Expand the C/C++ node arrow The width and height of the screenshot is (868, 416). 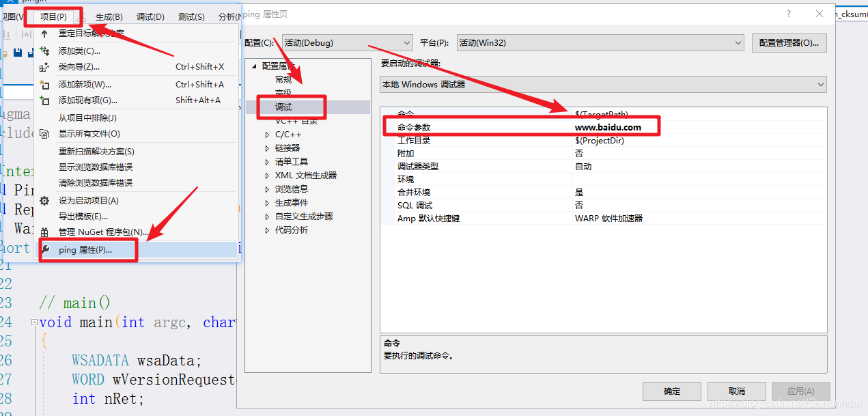(x=267, y=135)
